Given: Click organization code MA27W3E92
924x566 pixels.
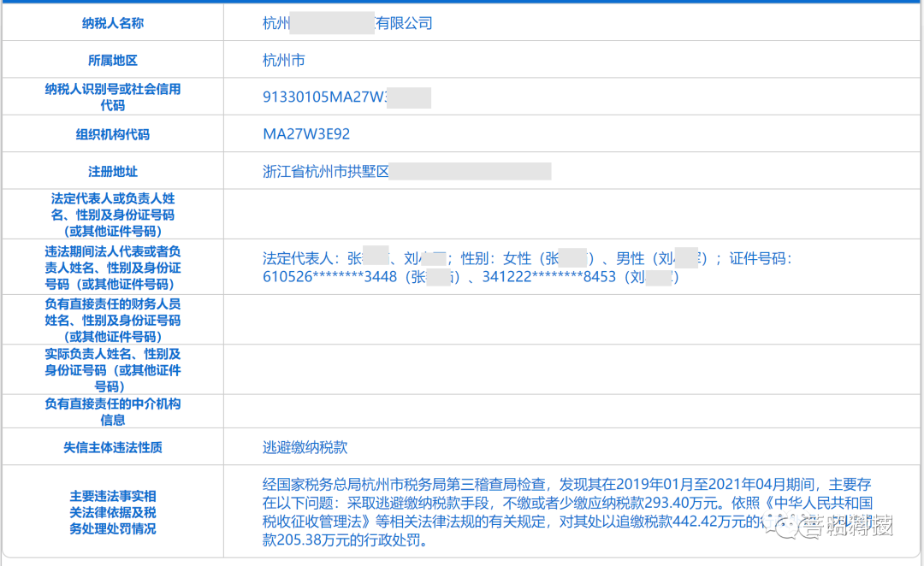Looking at the screenshot, I should pyautogui.click(x=306, y=134).
